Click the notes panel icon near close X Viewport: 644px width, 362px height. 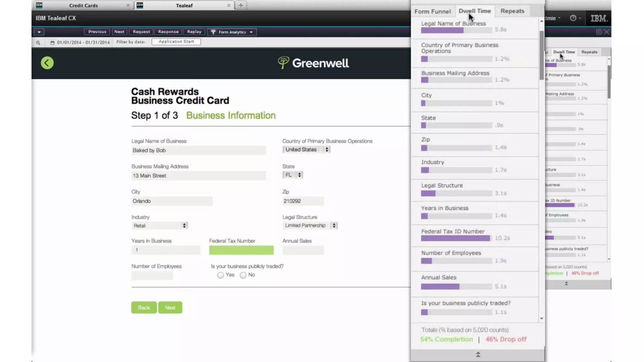(599, 32)
